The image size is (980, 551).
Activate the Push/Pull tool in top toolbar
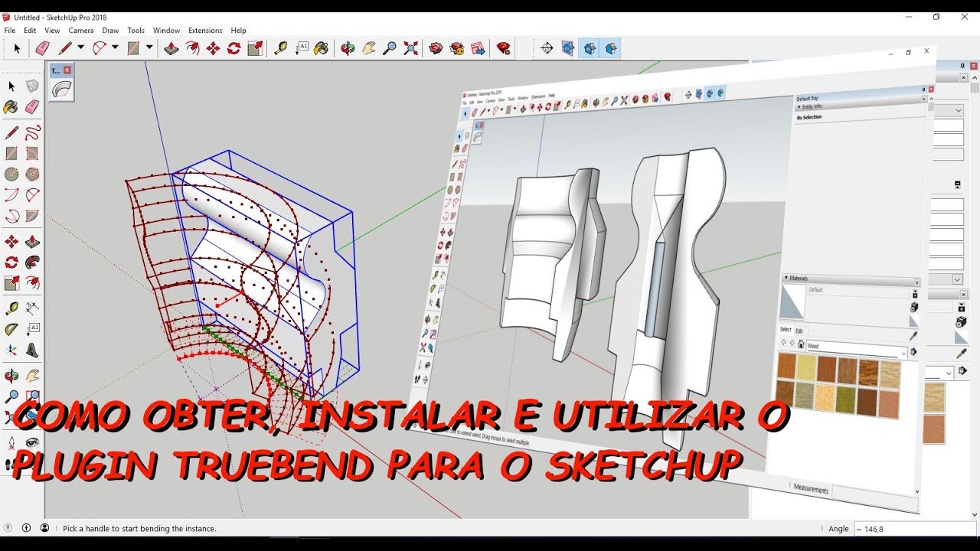click(171, 49)
